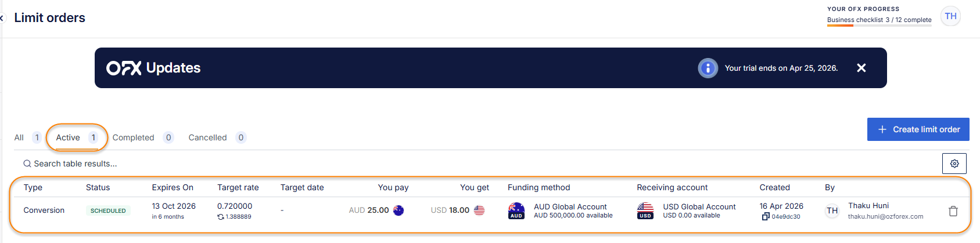Open table settings gear icon
980x243 pixels.
[x=954, y=164]
